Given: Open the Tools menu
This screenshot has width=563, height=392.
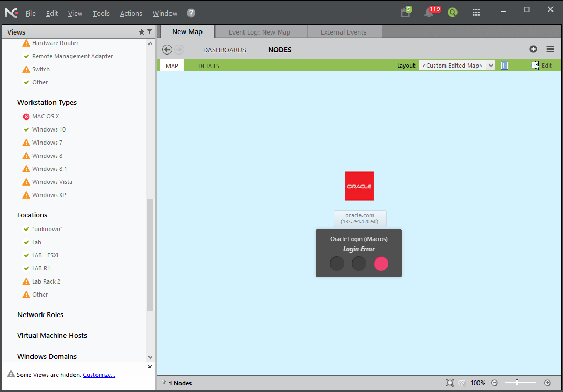Looking at the screenshot, I should pyautogui.click(x=101, y=13).
